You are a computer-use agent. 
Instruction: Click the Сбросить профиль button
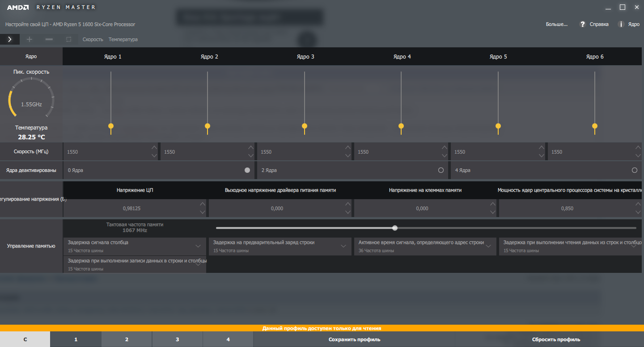[x=556, y=339]
